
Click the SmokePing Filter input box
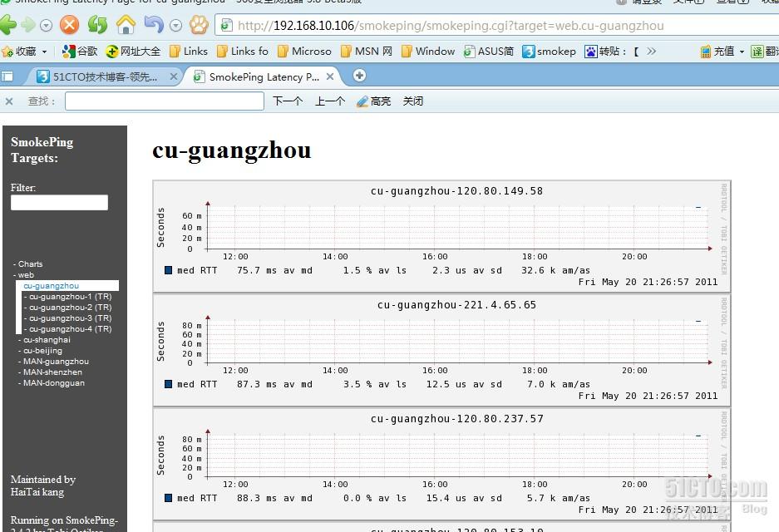59,202
